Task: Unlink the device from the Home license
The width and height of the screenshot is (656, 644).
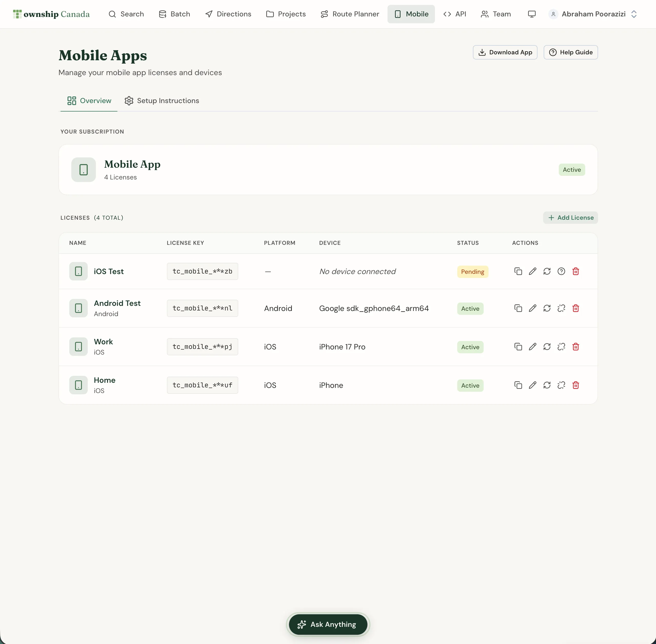Action: click(x=561, y=385)
